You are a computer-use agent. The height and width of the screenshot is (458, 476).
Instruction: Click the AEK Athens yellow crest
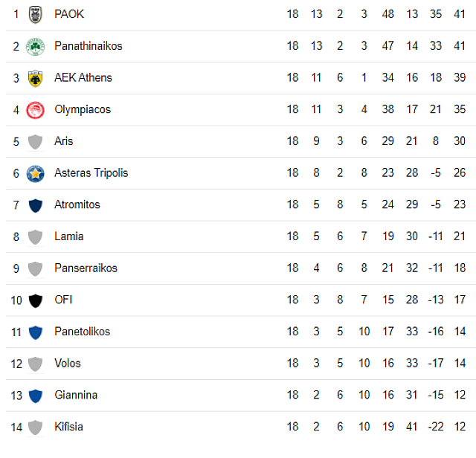pos(35,78)
